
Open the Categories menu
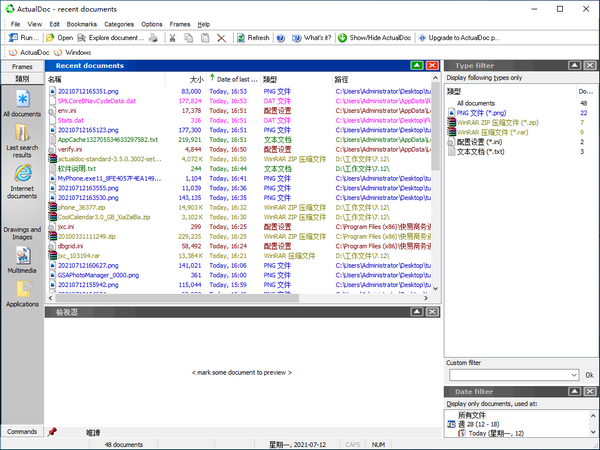(119, 23)
